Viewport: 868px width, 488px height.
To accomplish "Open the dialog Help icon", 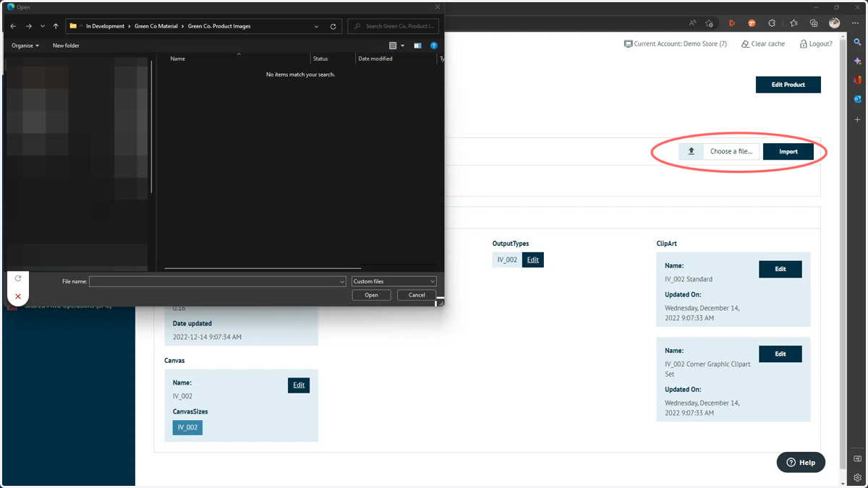I will tap(434, 46).
